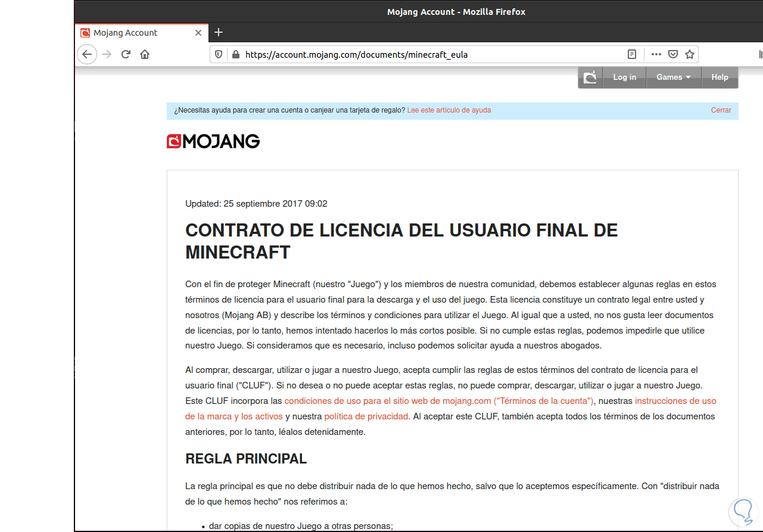Image resolution: width=763 pixels, height=532 pixels.
Task: Open the 'condiciones de uso para el sitio web' link
Action: (439, 401)
